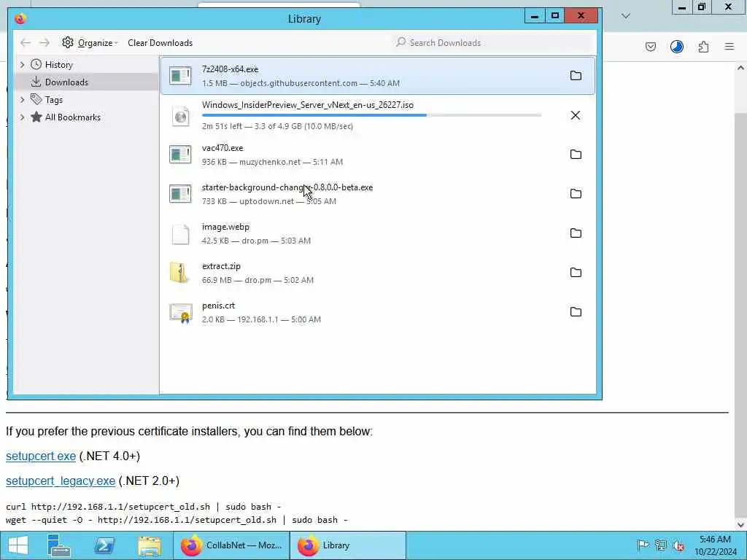Click the Organize gear icon
Image resolution: width=747 pixels, height=560 pixels.
click(68, 42)
